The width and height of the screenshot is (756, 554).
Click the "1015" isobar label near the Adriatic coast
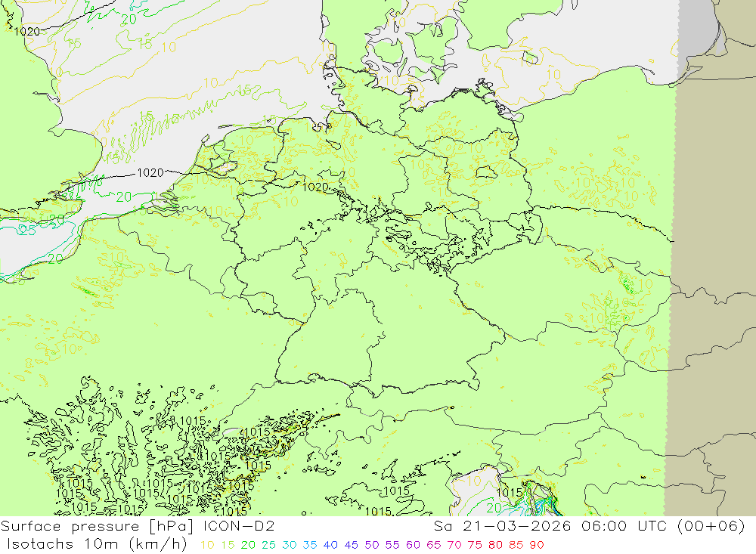point(509,492)
